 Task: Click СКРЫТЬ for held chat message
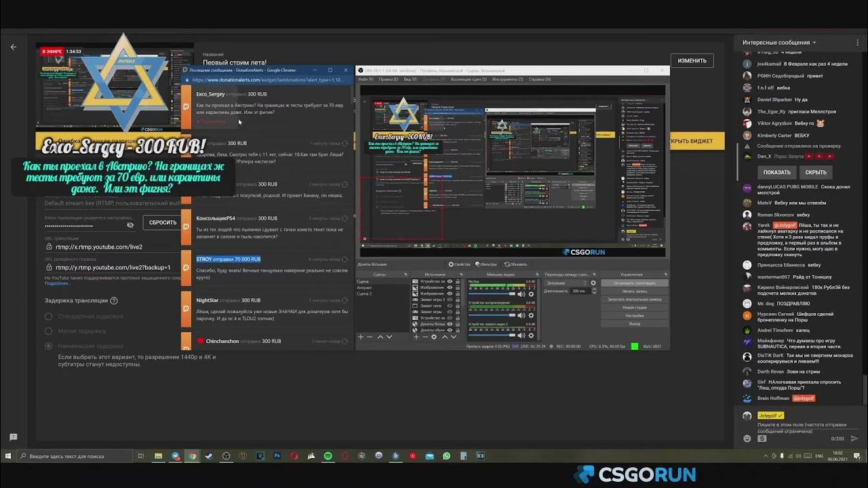(816, 172)
